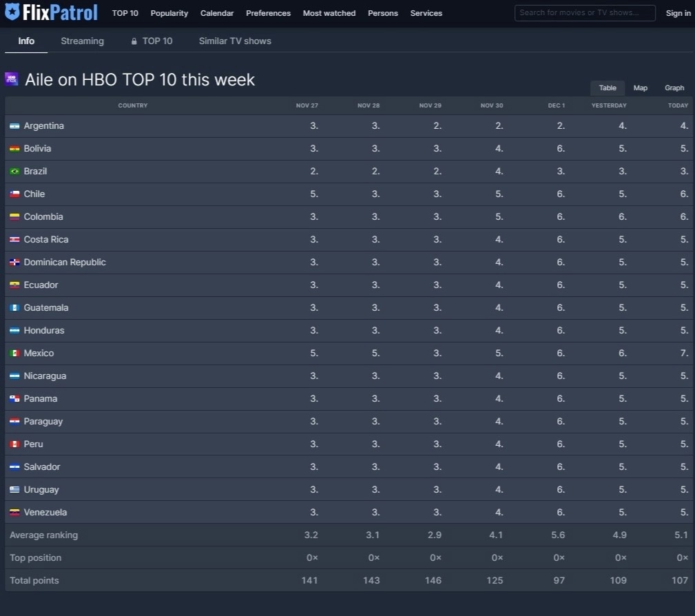Click the lock icon next to TOP 10 tab
Screen dimensions: 695x616
pyautogui.click(x=134, y=41)
